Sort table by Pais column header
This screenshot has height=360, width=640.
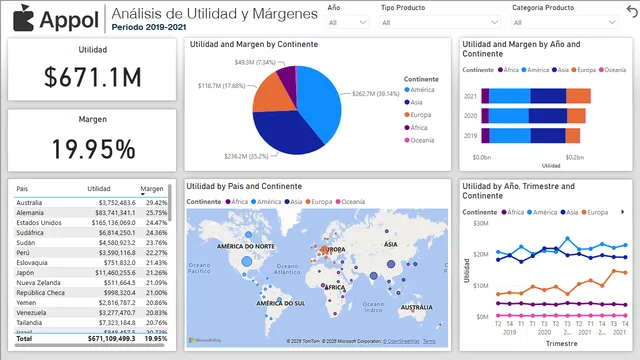click(22, 189)
